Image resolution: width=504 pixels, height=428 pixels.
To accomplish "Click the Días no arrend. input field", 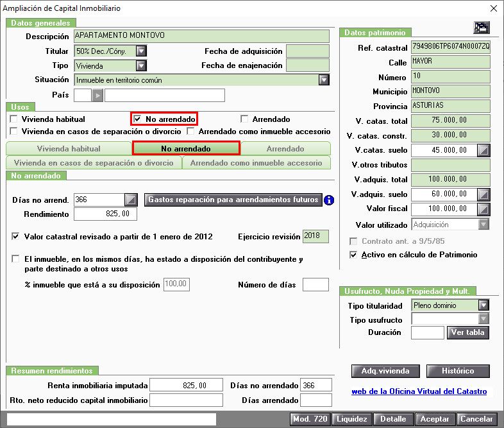I will tap(99, 200).
